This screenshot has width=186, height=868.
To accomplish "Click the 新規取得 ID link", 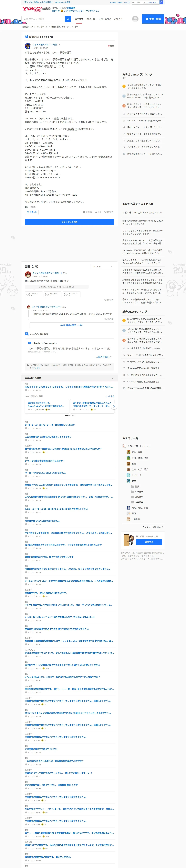I will point(71,8).
